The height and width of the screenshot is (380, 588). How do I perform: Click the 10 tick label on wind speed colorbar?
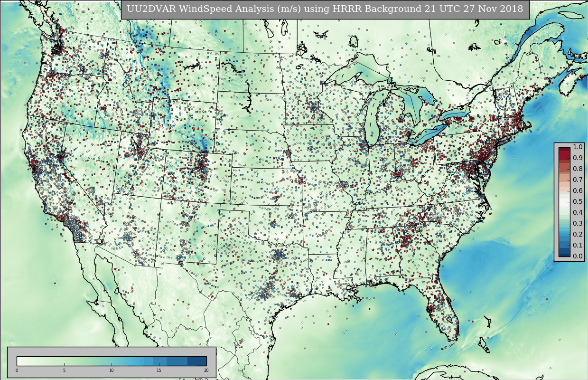click(112, 370)
